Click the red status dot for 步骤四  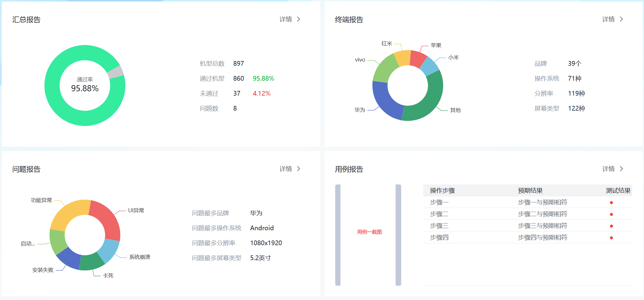pos(611,238)
